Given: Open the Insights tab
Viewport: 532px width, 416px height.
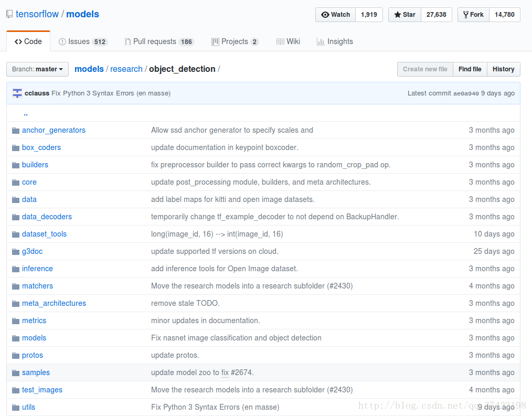Looking at the screenshot, I should 335,42.
